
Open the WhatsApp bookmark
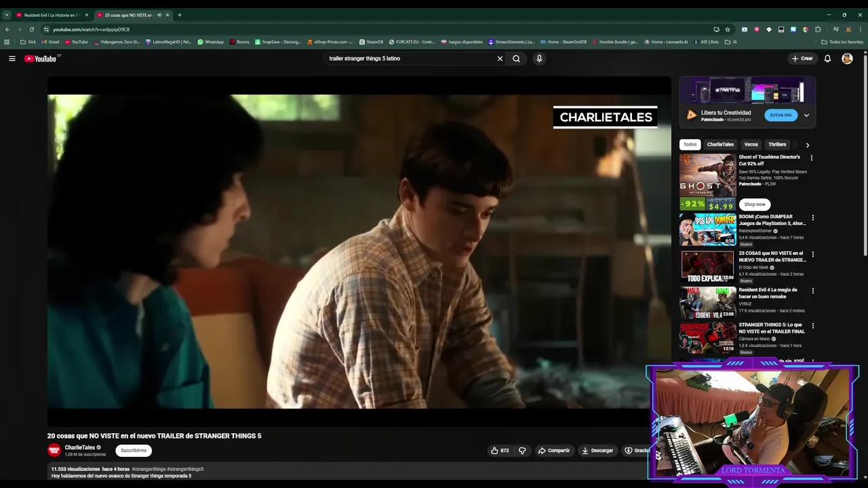tap(210, 42)
